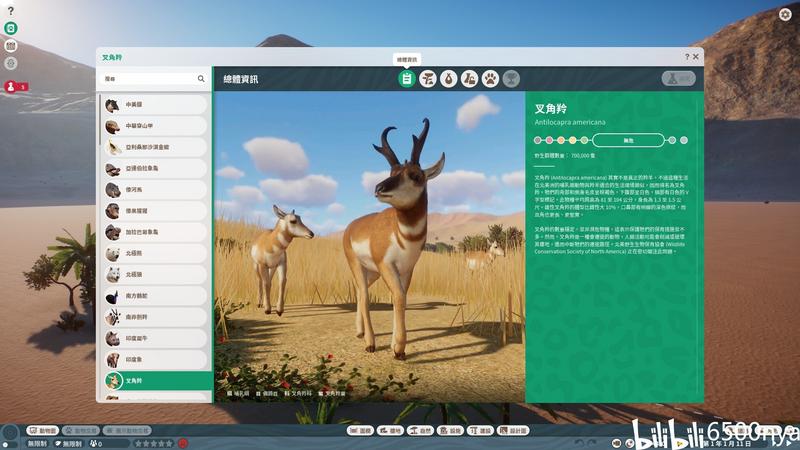Click the second 無限制 credits indicator
Viewport: 800px width, 450px height.
68,444
